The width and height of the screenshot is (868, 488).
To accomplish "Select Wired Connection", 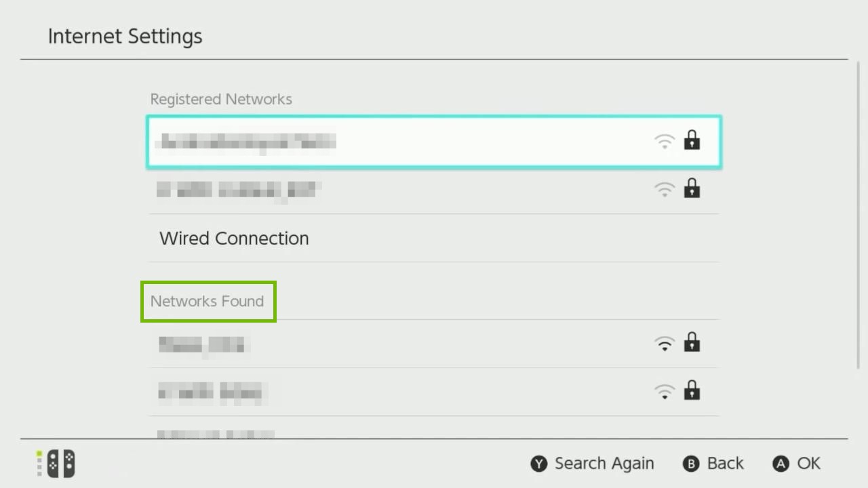I will coord(234,238).
